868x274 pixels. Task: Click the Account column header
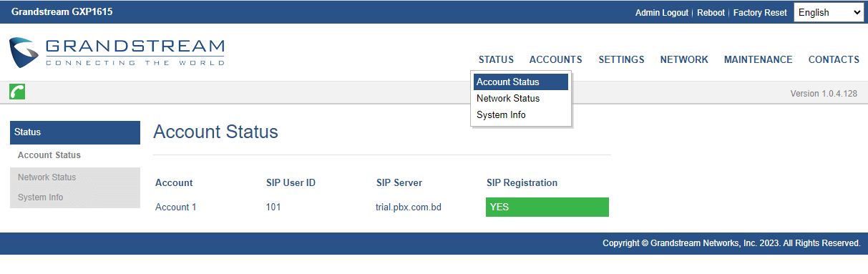174,183
